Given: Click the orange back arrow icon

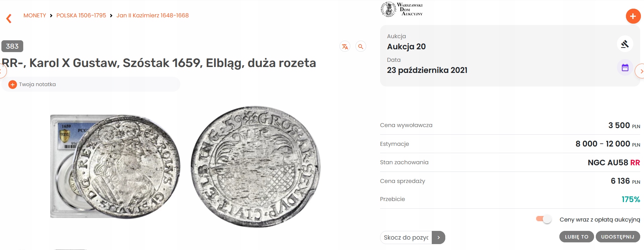Looking at the screenshot, I should 9,18.
